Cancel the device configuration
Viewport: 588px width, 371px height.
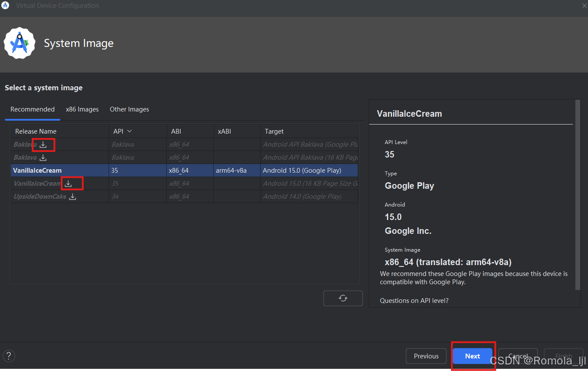pos(518,356)
